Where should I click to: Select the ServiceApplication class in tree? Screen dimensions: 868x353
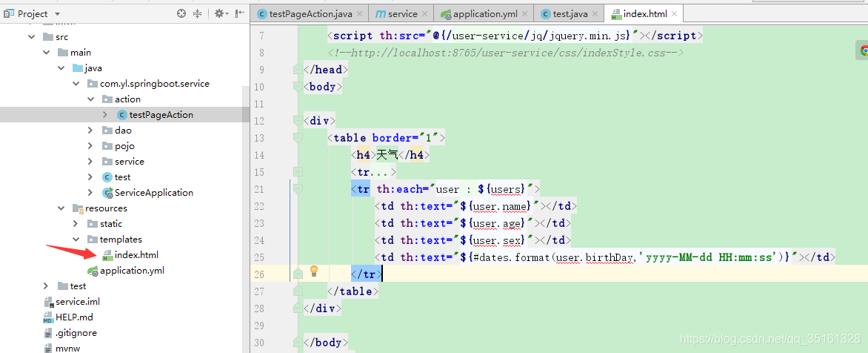[x=153, y=193]
